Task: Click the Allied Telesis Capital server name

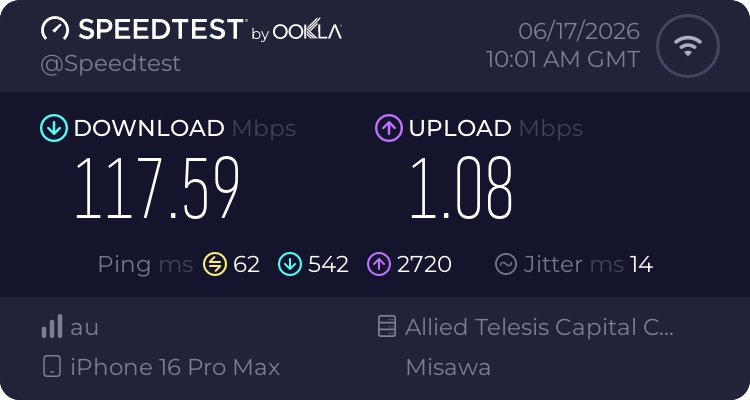Action: click(539, 327)
